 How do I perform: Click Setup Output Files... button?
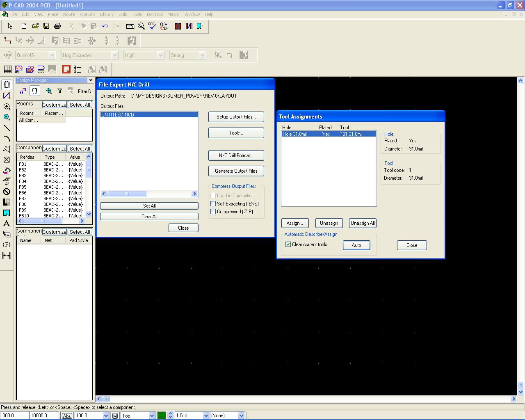pos(236,117)
